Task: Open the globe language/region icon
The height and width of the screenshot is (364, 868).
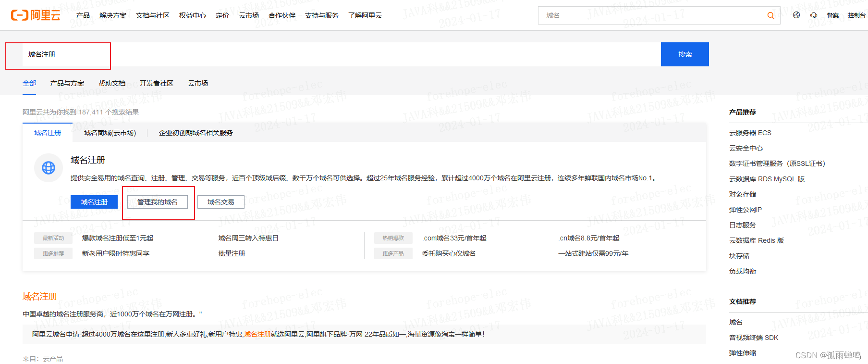Action: click(x=796, y=15)
